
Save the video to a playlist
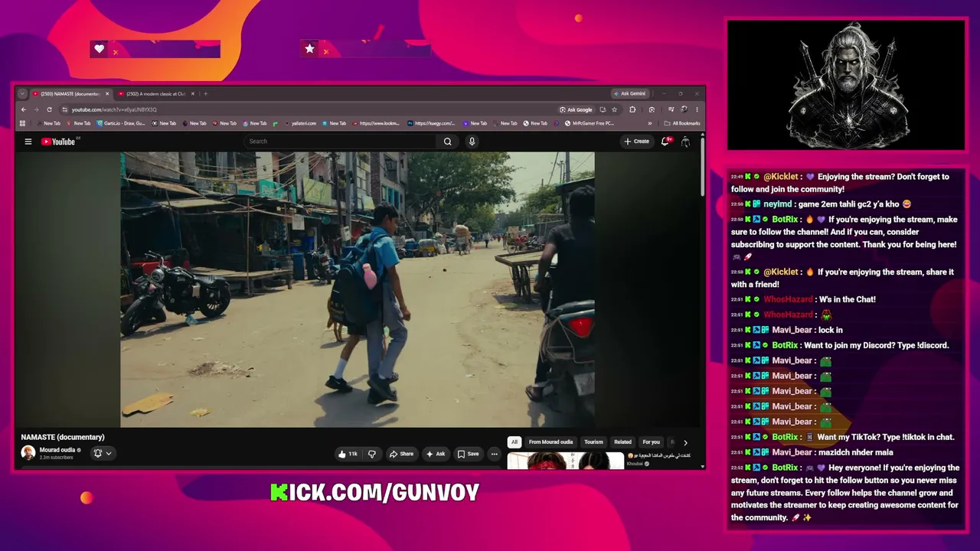click(x=468, y=454)
